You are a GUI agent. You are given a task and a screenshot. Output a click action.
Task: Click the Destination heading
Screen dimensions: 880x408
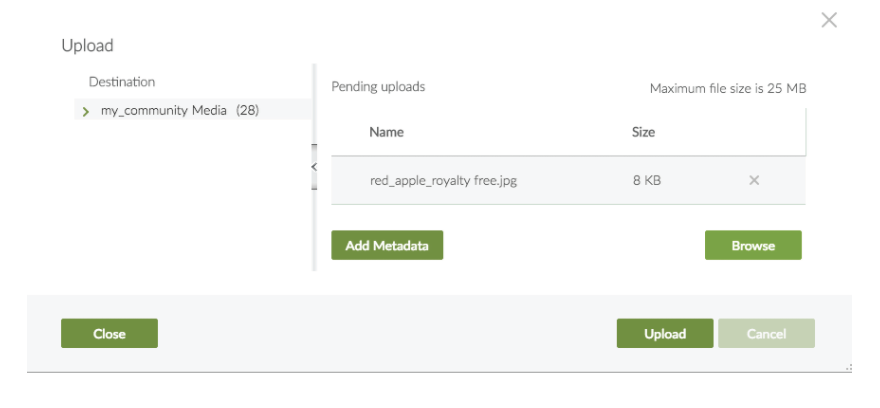[121, 82]
